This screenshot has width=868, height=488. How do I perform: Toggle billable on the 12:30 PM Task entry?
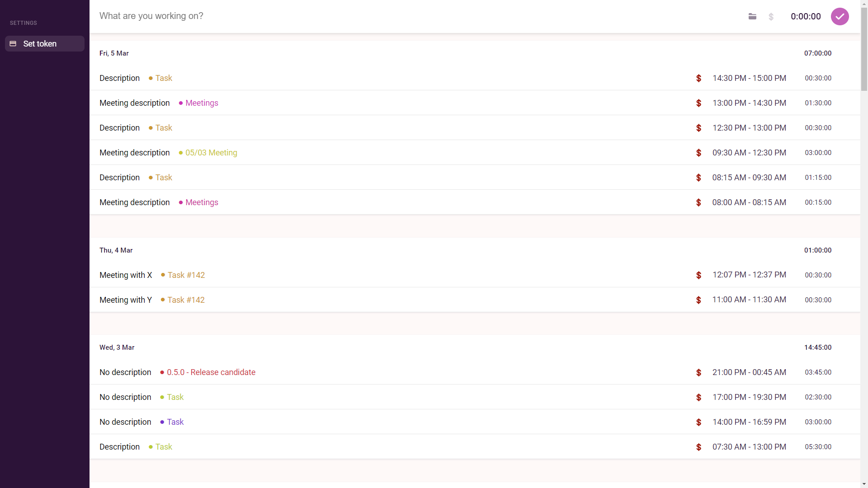[x=698, y=127]
